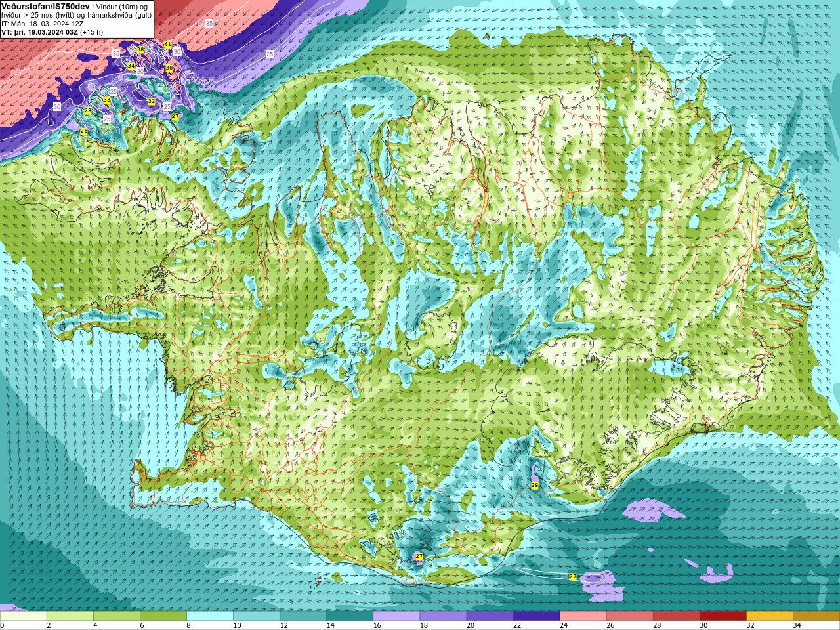The width and height of the screenshot is (840, 630).
Task: Pick the dark red 30–32 m/s legend swatch
Action: coord(723,616)
